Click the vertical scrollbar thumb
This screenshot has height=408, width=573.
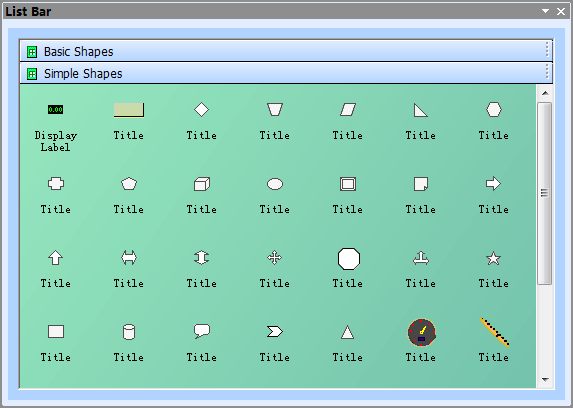(544, 193)
